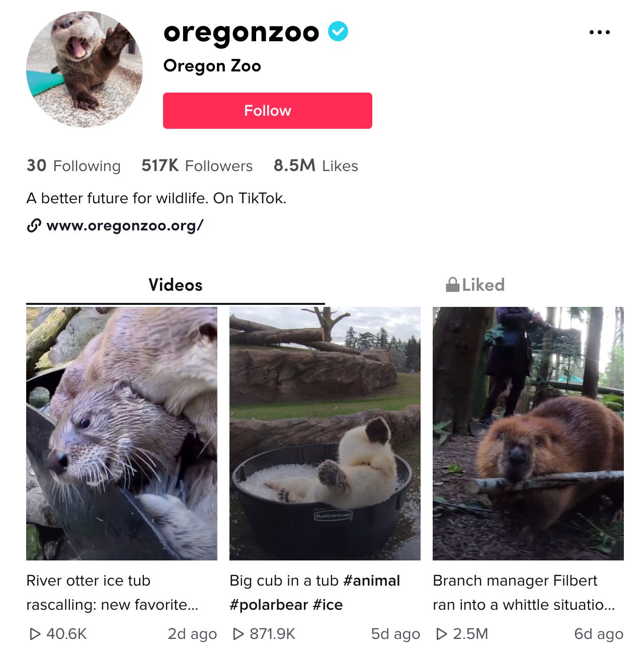This screenshot has height=650, width=644.
Task: Play the polar bear cub tub video
Action: pos(325,434)
